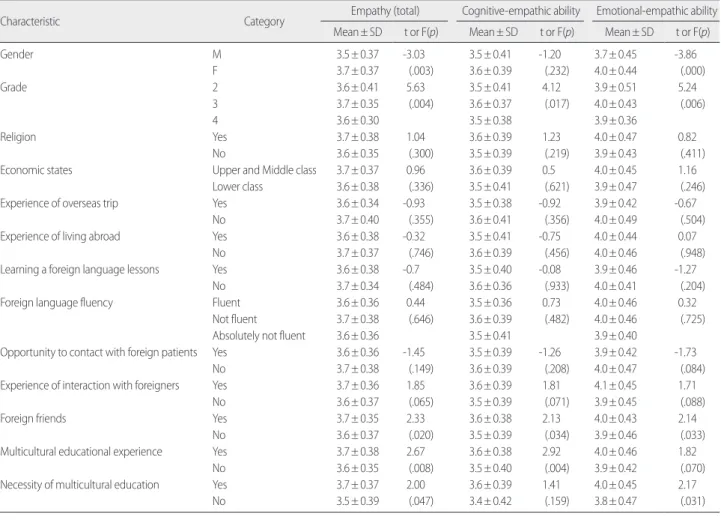Image resolution: width=721 pixels, height=520 pixels.
Task: Click the p value '(.948)'
Action: (x=692, y=253)
